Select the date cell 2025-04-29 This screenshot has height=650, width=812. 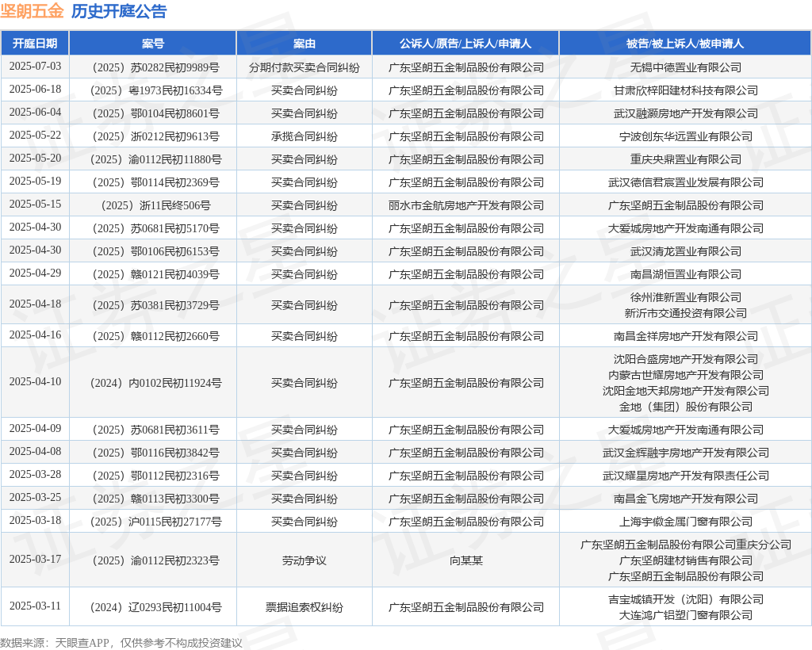(x=35, y=273)
